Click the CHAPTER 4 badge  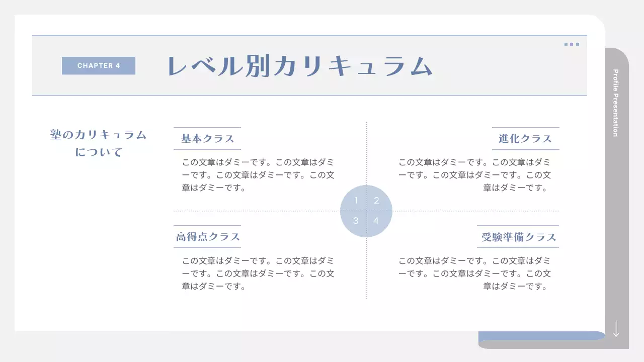click(x=99, y=65)
